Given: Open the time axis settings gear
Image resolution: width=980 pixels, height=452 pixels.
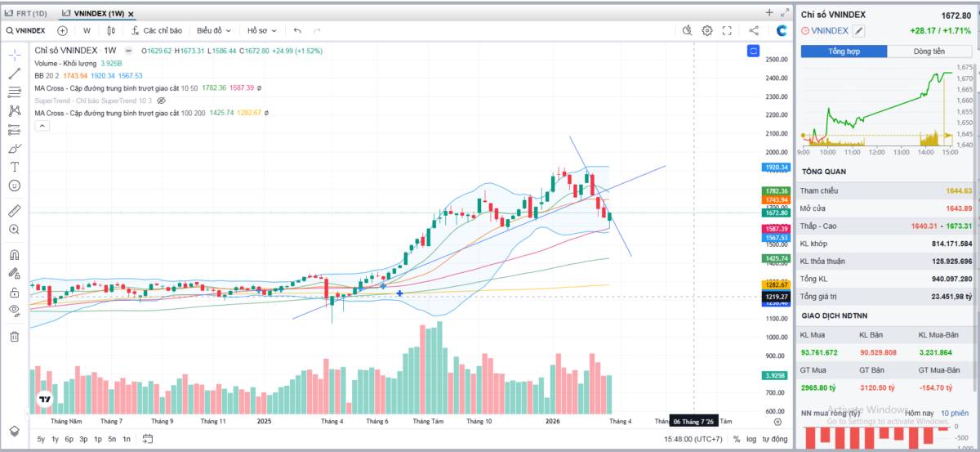Looking at the screenshot, I should [x=777, y=422].
